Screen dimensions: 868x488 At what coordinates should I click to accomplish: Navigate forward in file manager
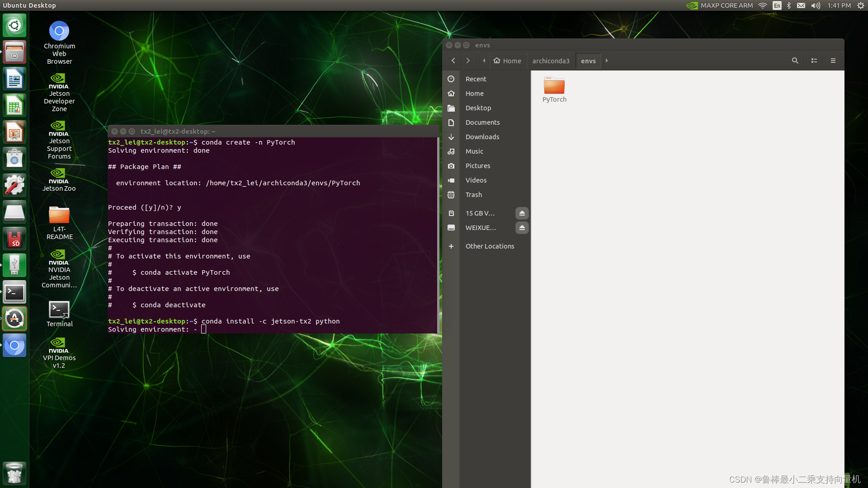click(x=468, y=60)
